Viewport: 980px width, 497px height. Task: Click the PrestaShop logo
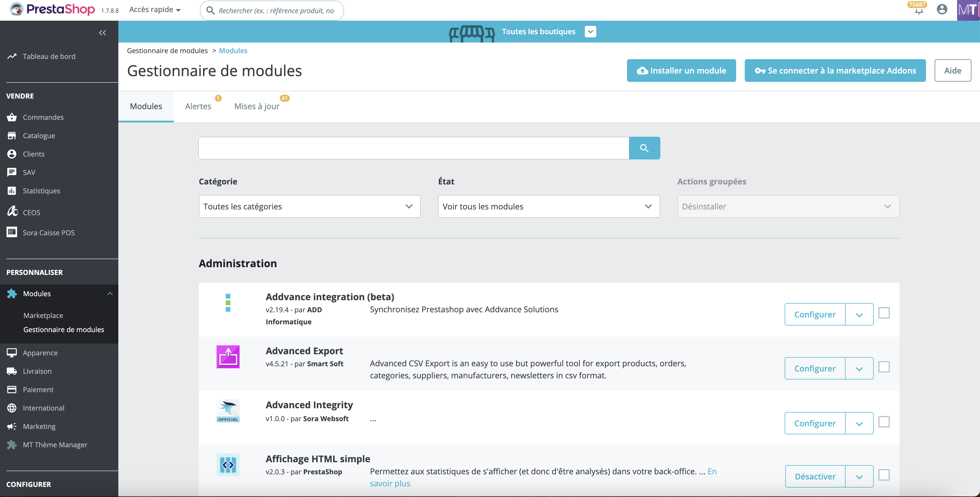pyautogui.click(x=53, y=9)
